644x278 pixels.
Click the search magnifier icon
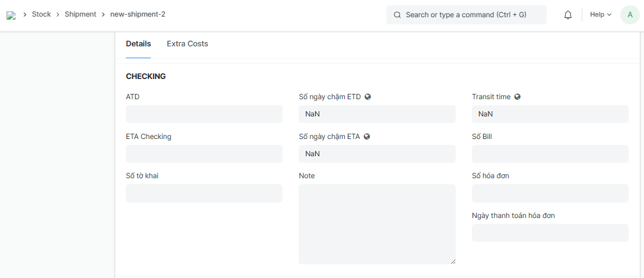[397, 15]
